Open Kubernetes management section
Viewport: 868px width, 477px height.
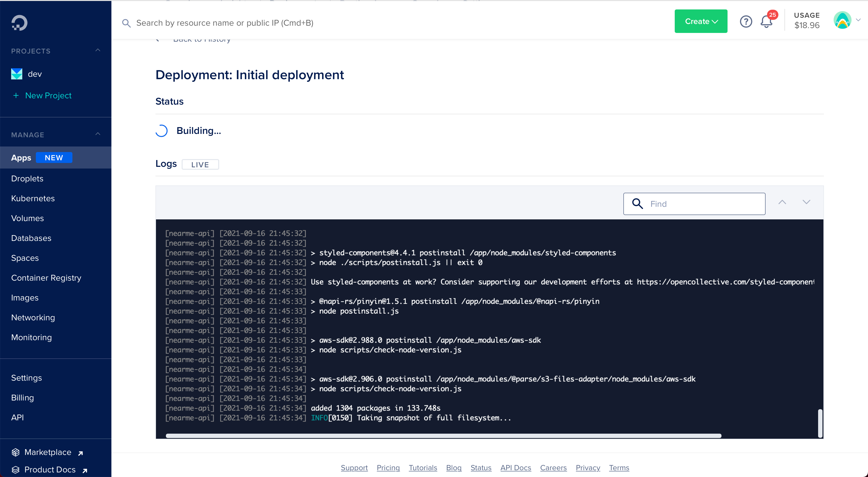[x=33, y=199]
